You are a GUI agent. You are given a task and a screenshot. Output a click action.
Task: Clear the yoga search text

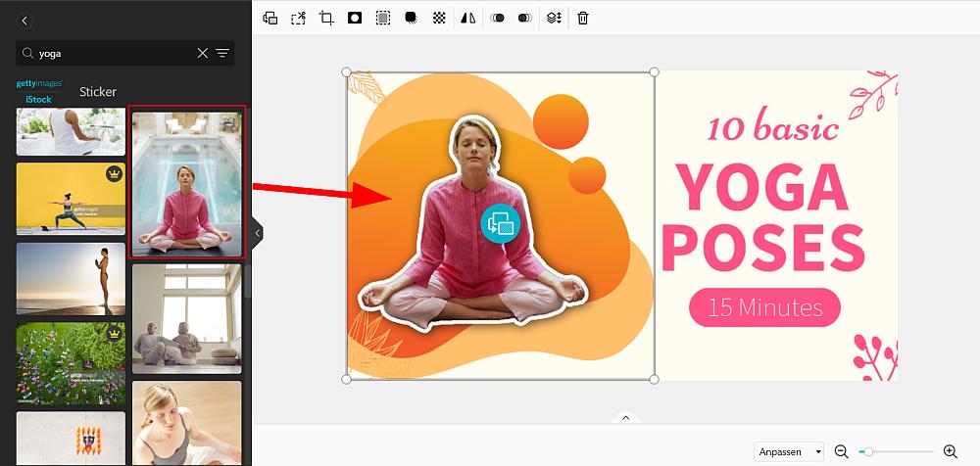203,53
